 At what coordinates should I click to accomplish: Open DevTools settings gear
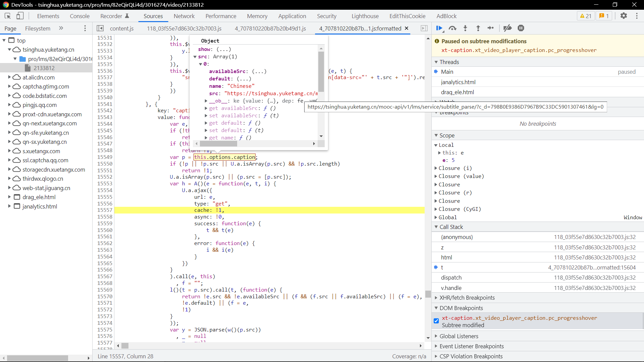624,16
